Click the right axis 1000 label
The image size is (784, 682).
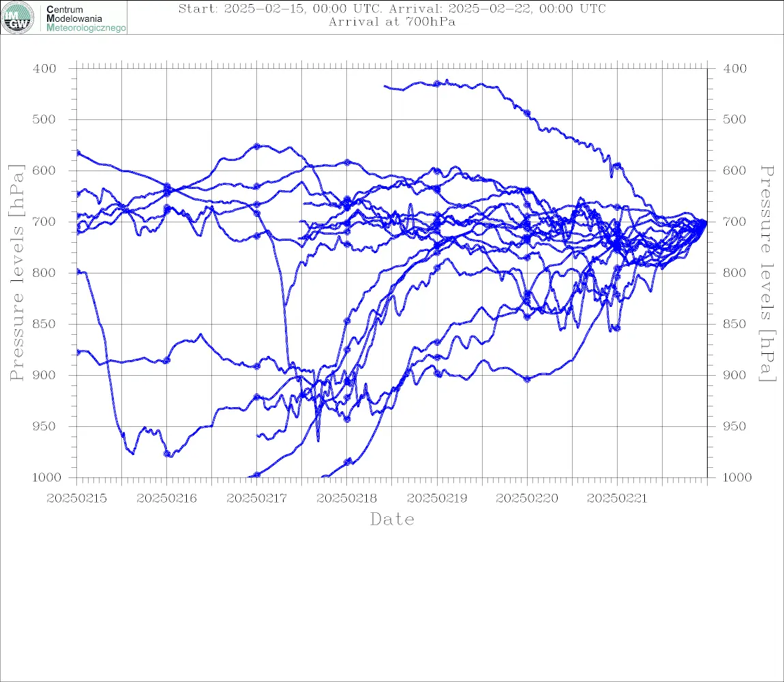(737, 477)
